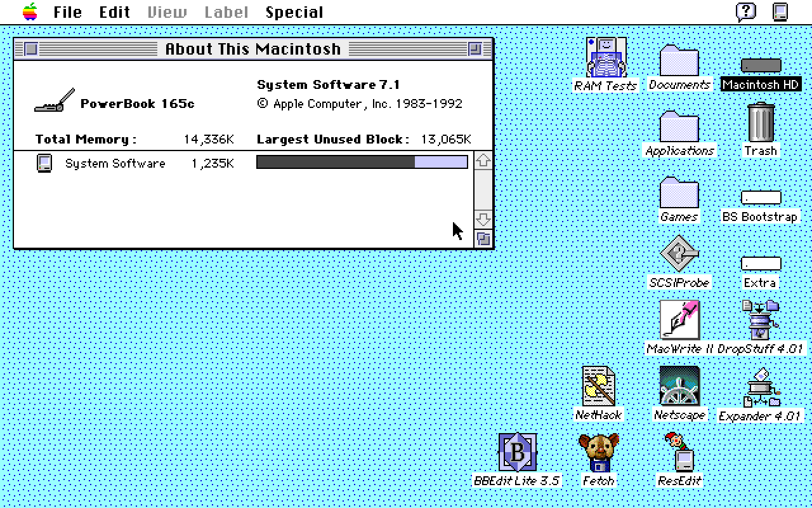Click the Apple Computer copyright line

360,104
